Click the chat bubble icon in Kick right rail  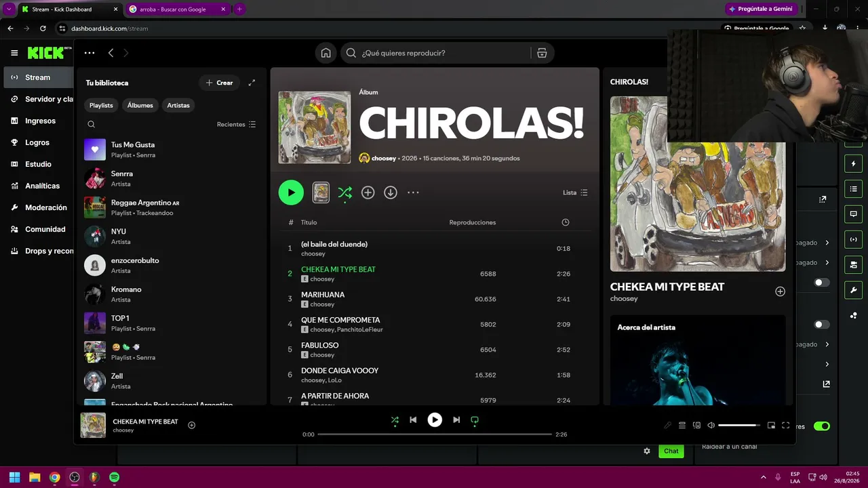(x=853, y=214)
